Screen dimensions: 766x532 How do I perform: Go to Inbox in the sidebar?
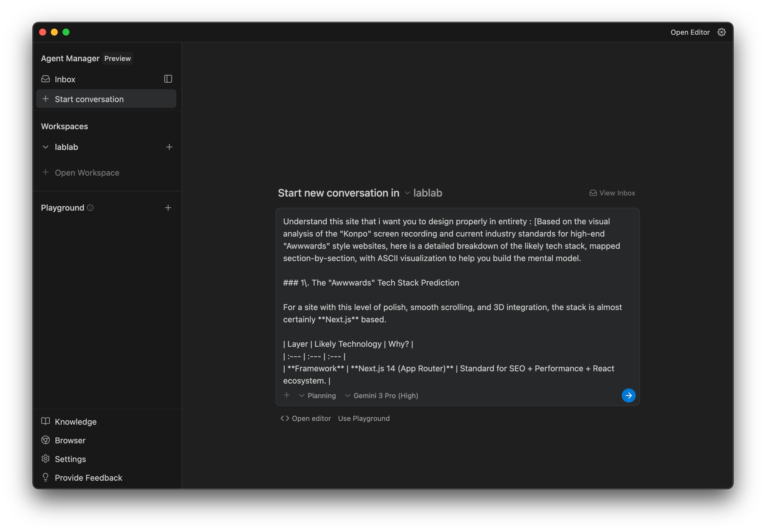(65, 79)
